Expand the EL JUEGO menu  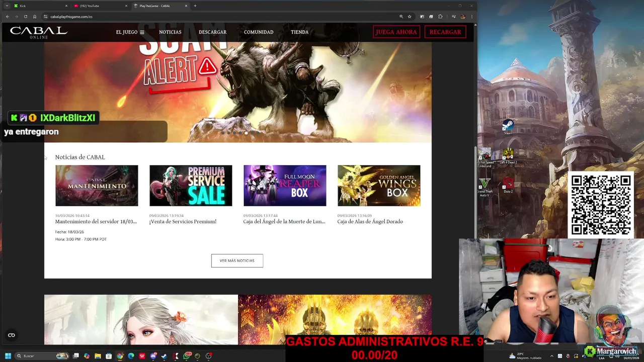click(x=130, y=32)
